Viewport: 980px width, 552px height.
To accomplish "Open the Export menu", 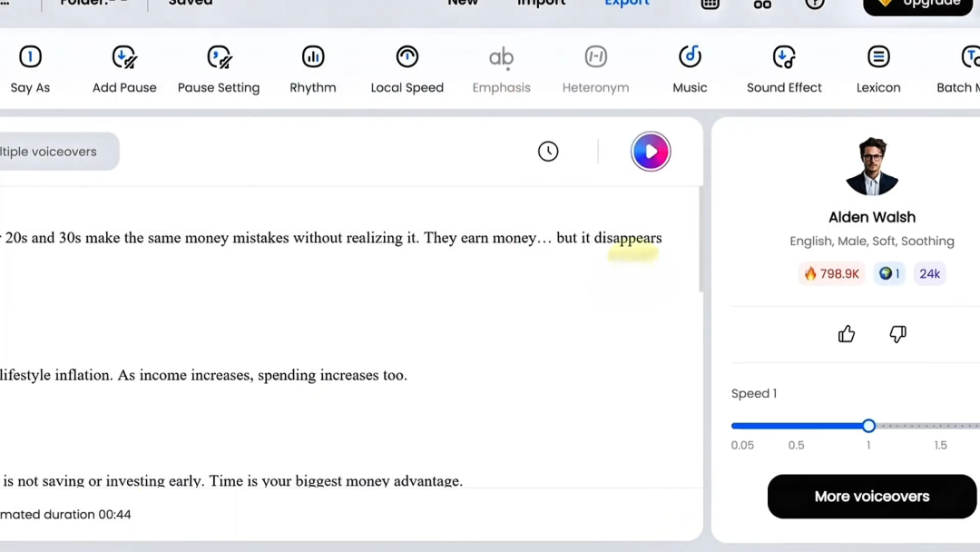I will [627, 3].
